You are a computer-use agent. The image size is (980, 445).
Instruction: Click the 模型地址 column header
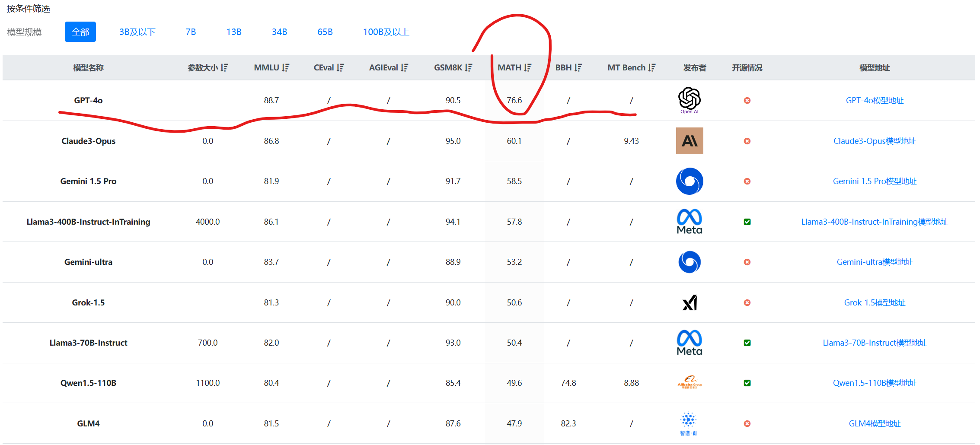tap(875, 68)
